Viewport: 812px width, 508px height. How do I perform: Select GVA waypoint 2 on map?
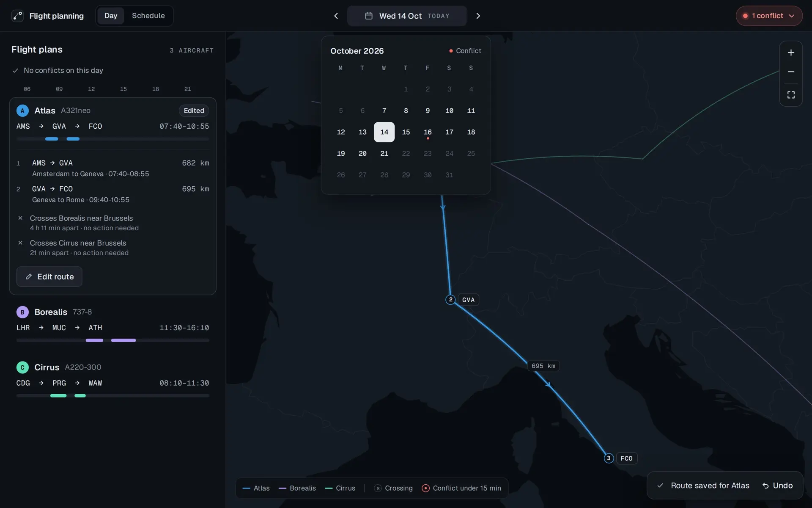click(x=451, y=299)
